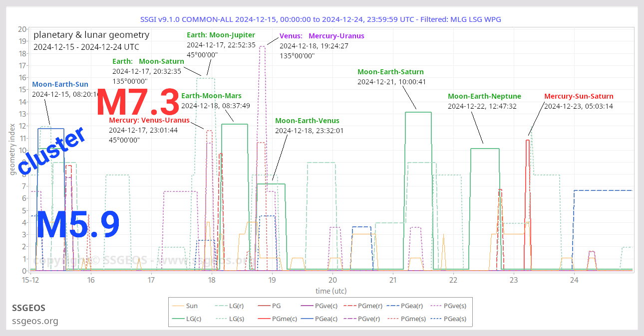Click the Moon-Earth-Saturn annotation
This screenshot has width=644, height=336.
[390, 72]
